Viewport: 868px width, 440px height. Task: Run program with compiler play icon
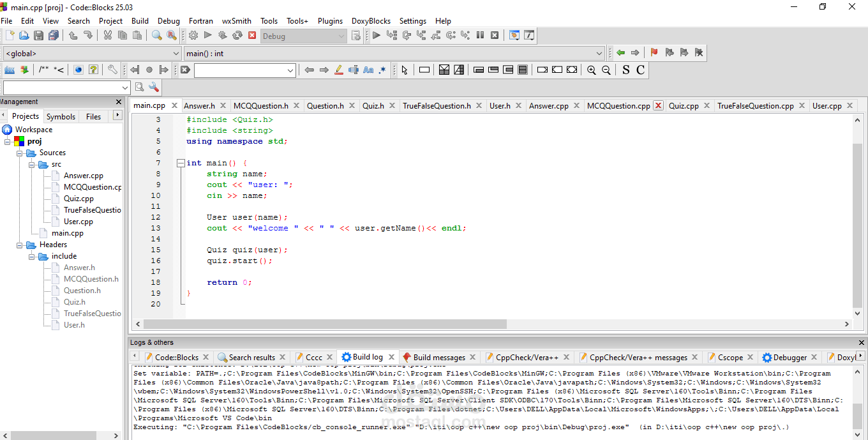click(x=208, y=36)
